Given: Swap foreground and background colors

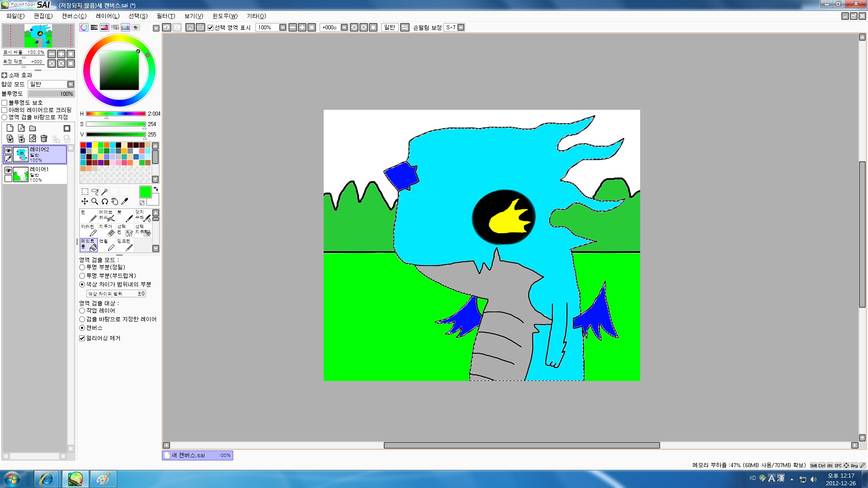Looking at the screenshot, I should [x=156, y=189].
